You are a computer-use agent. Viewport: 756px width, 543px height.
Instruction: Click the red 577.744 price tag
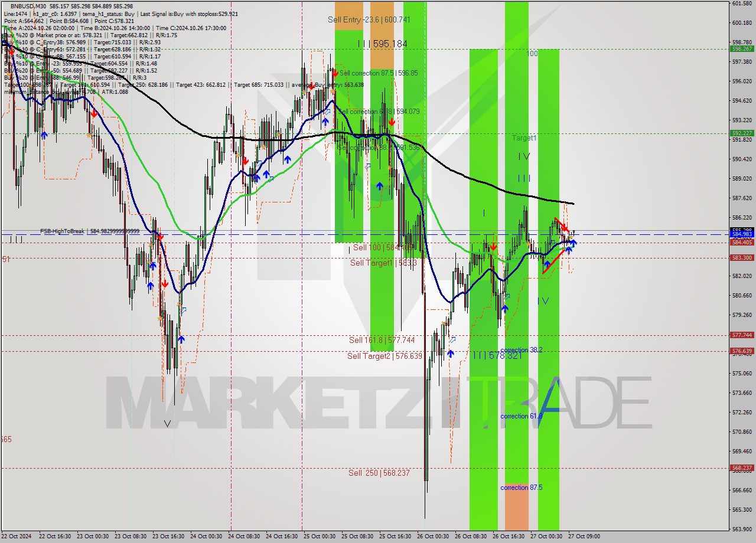(x=742, y=335)
